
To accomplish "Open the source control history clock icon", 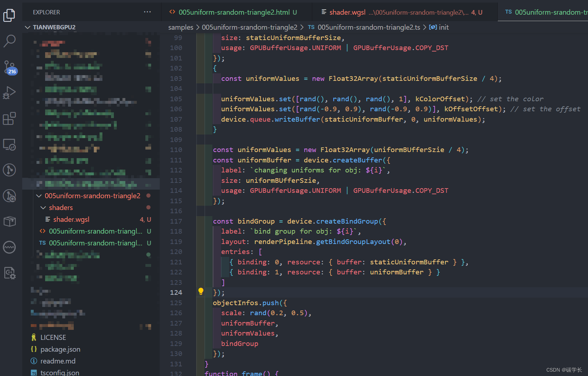I will tap(9, 196).
